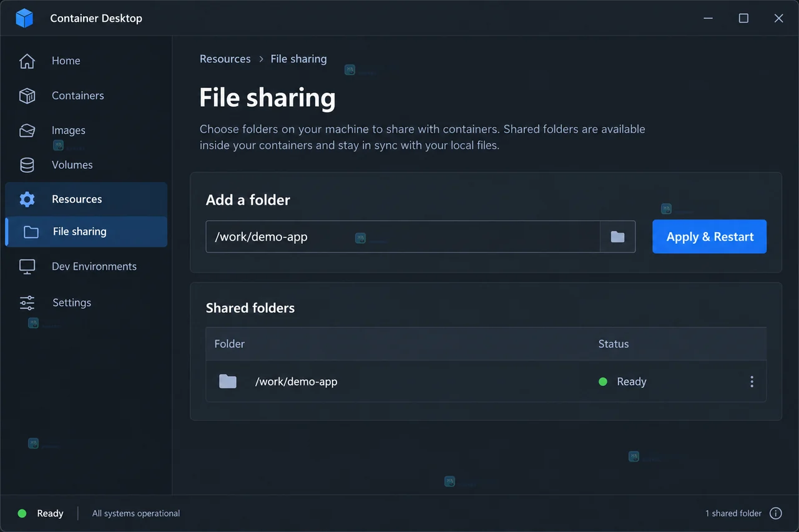Click Resources in the breadcrumb
The width and height of the screenshot is (799, 532).
225,59
